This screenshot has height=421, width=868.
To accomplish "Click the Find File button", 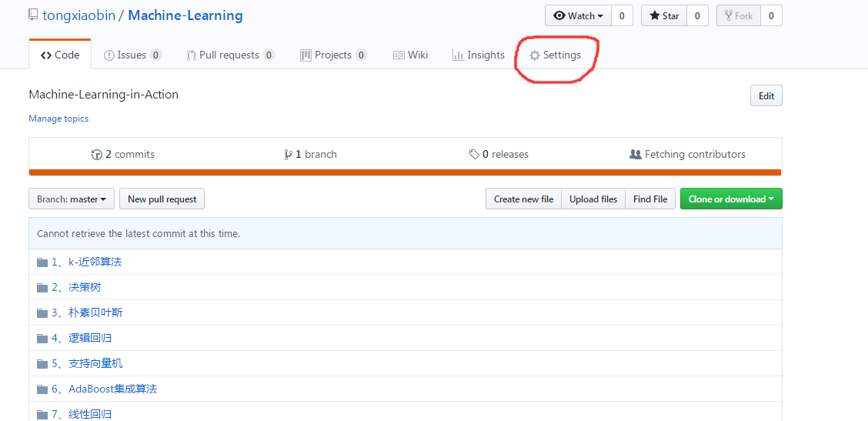I will pos(650,199).
